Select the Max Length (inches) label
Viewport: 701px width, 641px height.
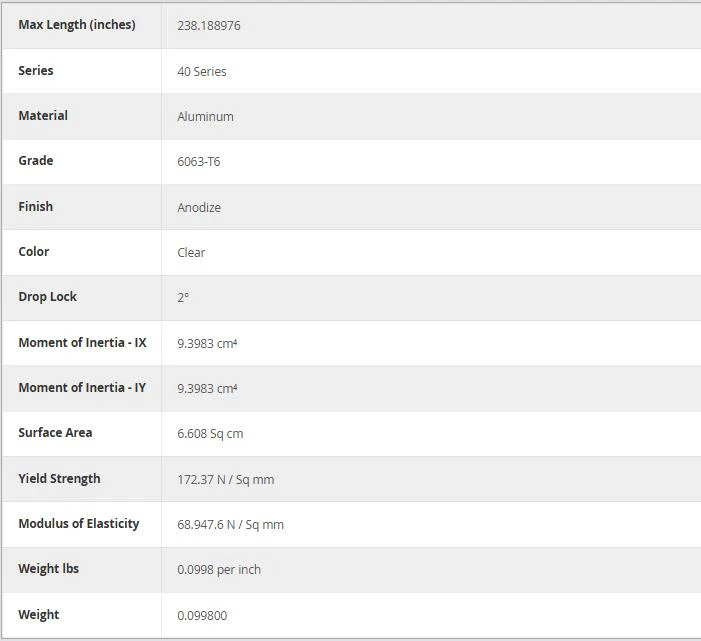(77, 25)
